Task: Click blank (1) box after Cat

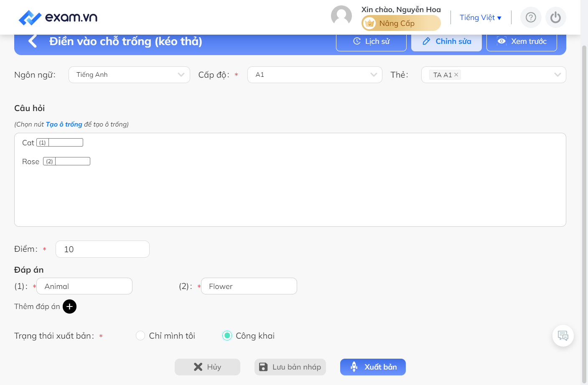Action: coord(60,142)
